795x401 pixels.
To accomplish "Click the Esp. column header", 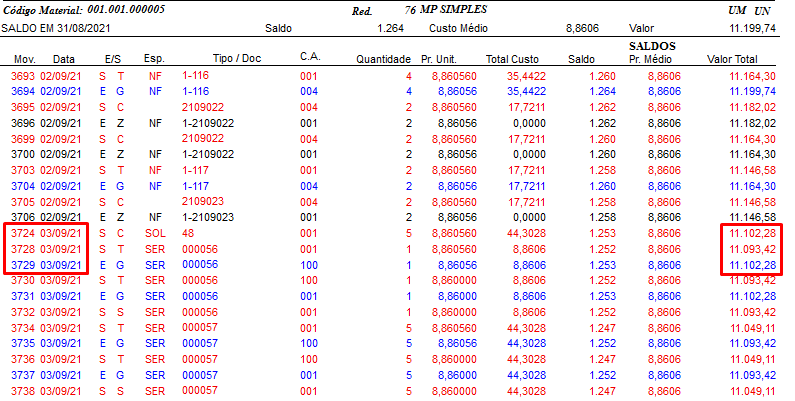I will (154, 59).
